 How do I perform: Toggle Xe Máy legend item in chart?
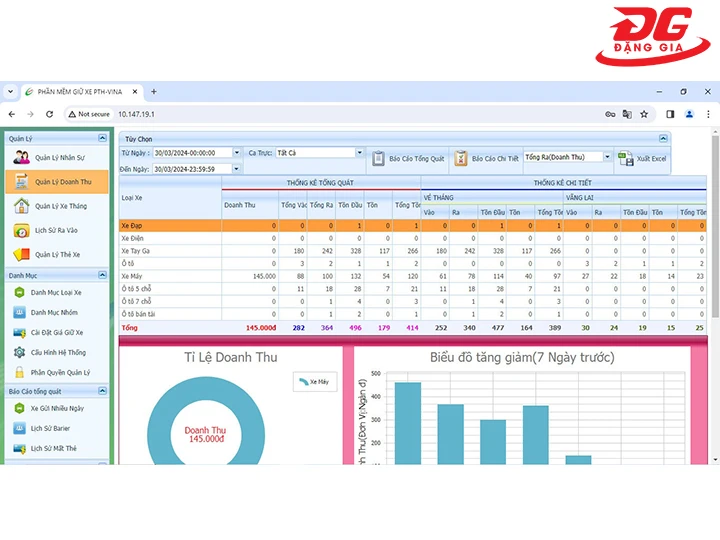[313, 381]
